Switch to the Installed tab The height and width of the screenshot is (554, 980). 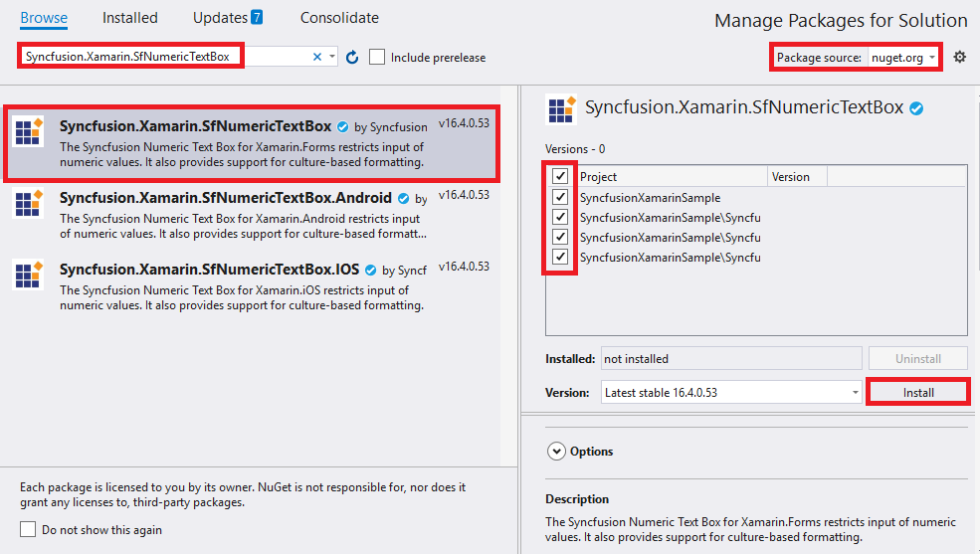[129, 18]
